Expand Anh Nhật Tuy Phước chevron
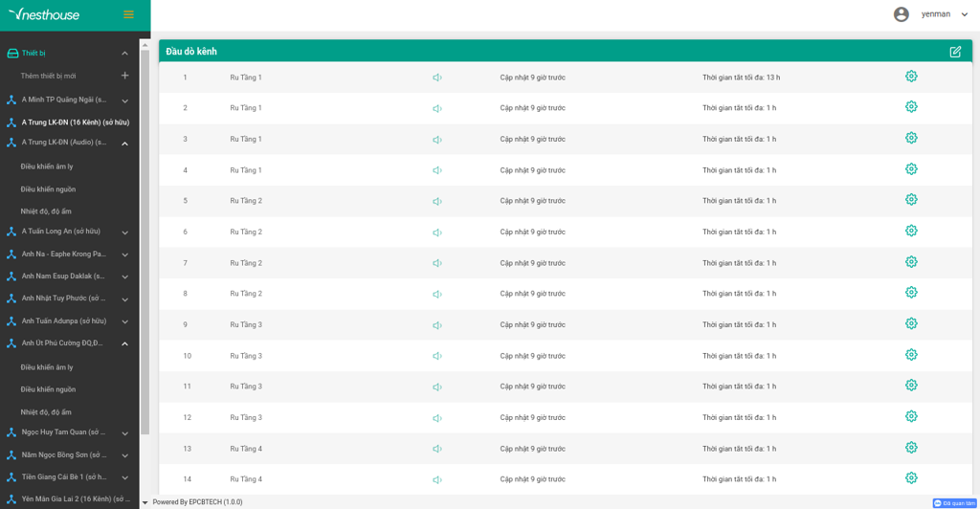 [125, 299]
